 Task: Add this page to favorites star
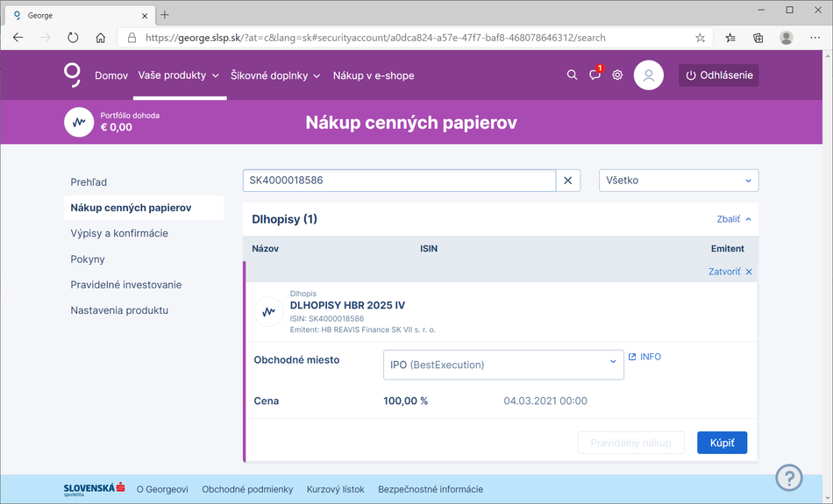(x=701, y=38)
